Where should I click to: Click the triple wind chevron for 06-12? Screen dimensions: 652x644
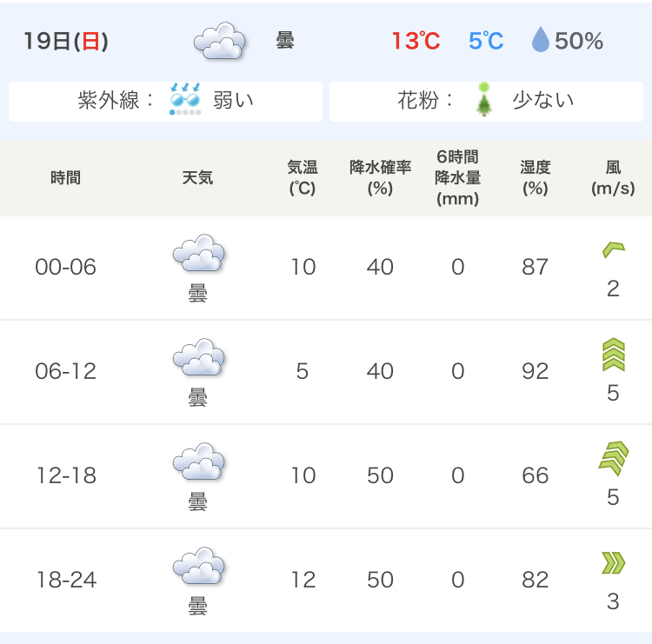tap(614, 355)
